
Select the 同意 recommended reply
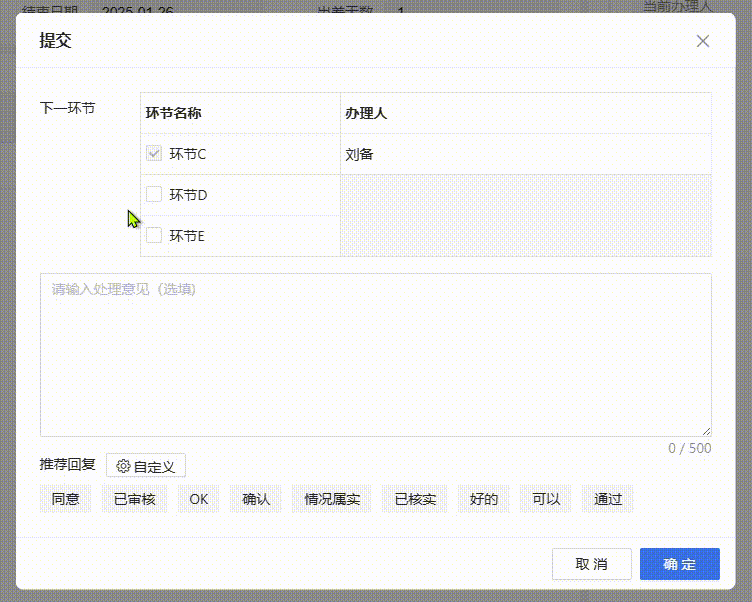[66, 499]
